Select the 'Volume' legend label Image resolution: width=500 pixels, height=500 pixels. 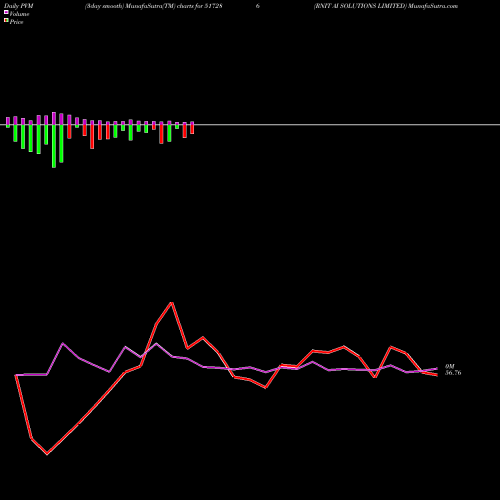[19, 14]
